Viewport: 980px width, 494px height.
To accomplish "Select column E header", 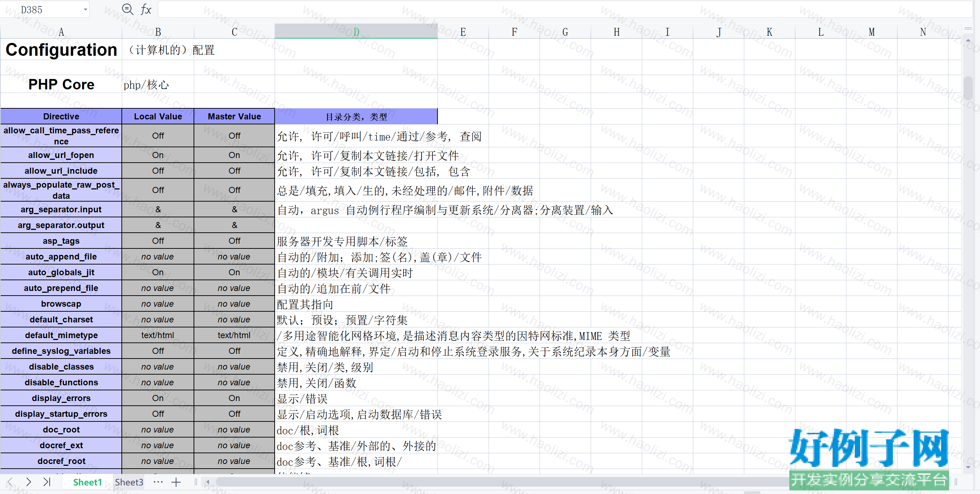I will 463,31.
